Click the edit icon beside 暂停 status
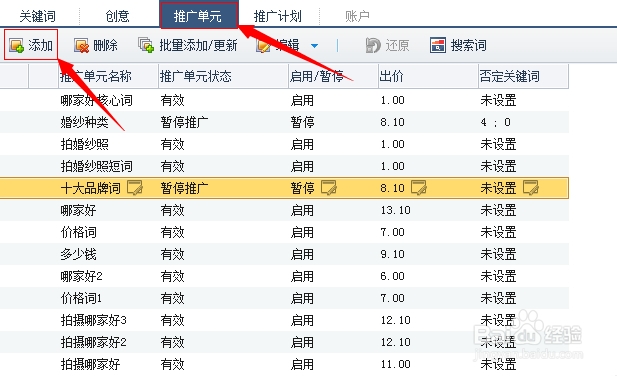The height and width of the screenshot is (376, 617). [329, 188]
